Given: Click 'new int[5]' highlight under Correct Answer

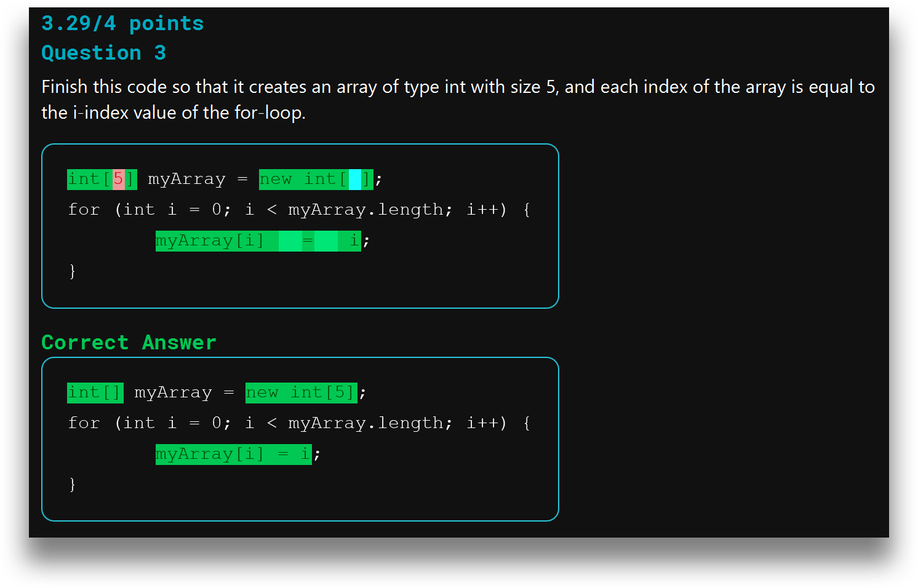Looking at the screenshot, I should pos(301,392).
